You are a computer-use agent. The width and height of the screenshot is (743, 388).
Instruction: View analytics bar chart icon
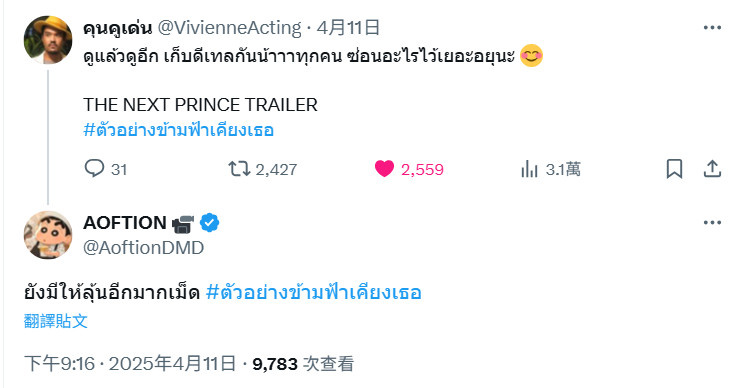pos(529,169)
